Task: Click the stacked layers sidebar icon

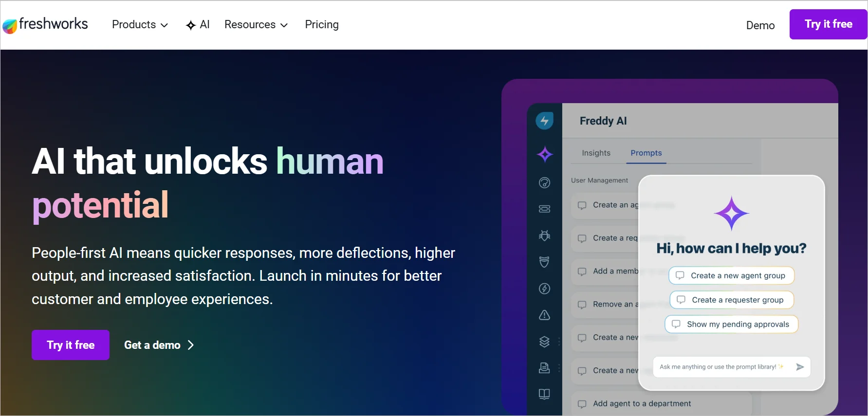Action: click(544, 342)
